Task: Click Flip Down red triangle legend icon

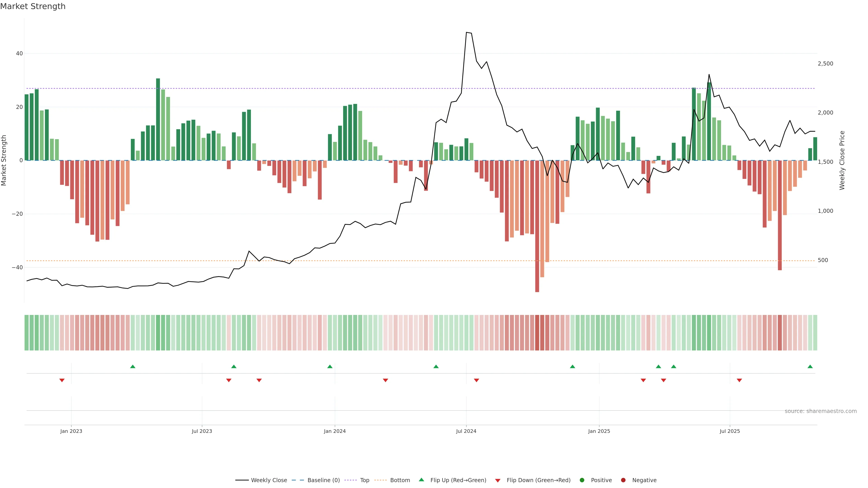Action: click(x=498, y=481)
